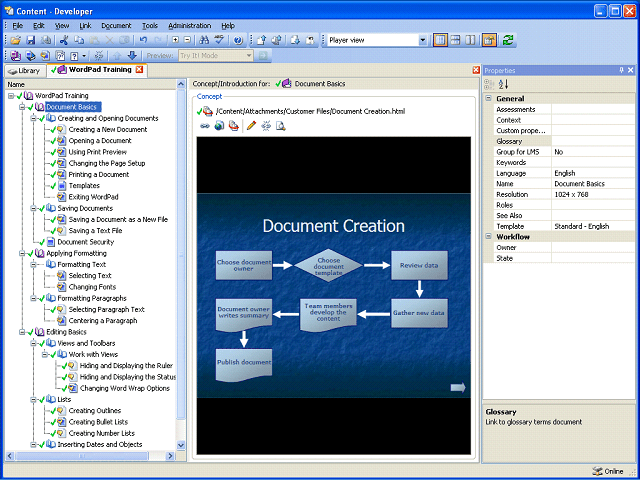Viewport: 640px width, 480px height.
Task: Collapse the Saving Documents tree section
Action: point(33,208)
